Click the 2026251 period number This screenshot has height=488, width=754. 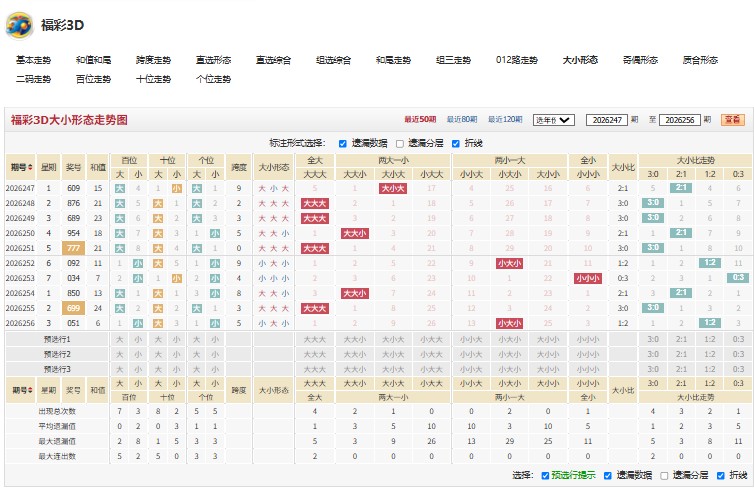click(x=20, y=248)
